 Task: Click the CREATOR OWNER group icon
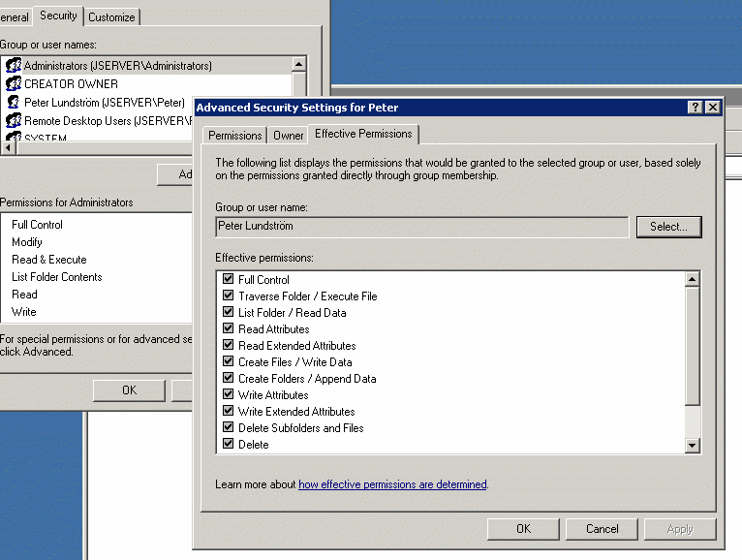[14, 83]
